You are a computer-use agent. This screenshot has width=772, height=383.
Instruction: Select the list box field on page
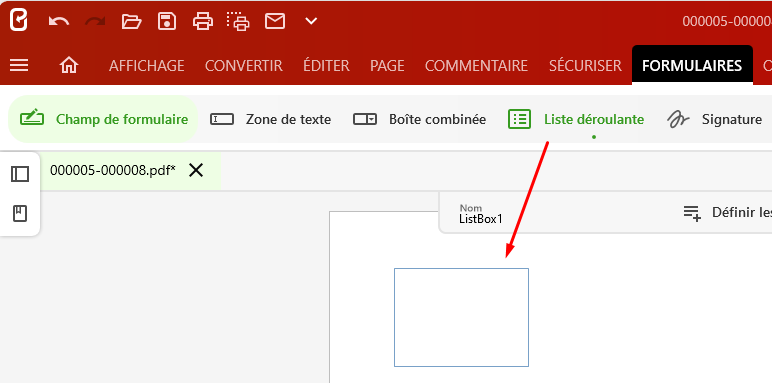click(461, 318)
